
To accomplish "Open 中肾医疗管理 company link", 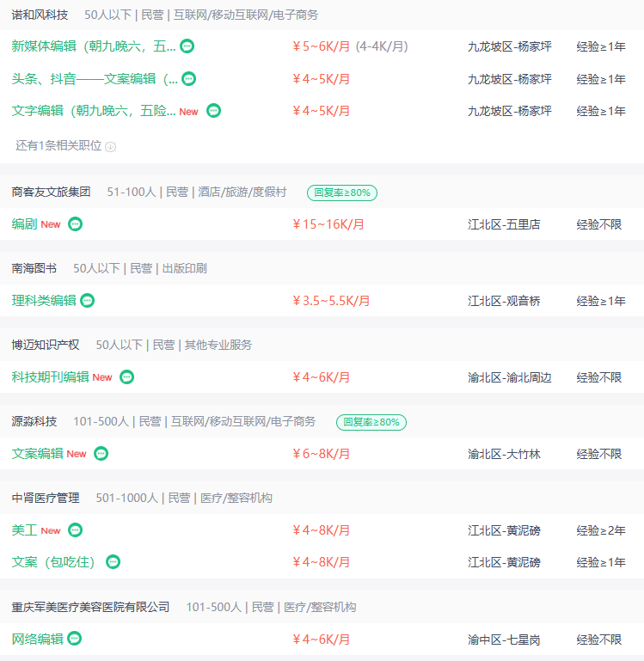I will tap(46, 498).
